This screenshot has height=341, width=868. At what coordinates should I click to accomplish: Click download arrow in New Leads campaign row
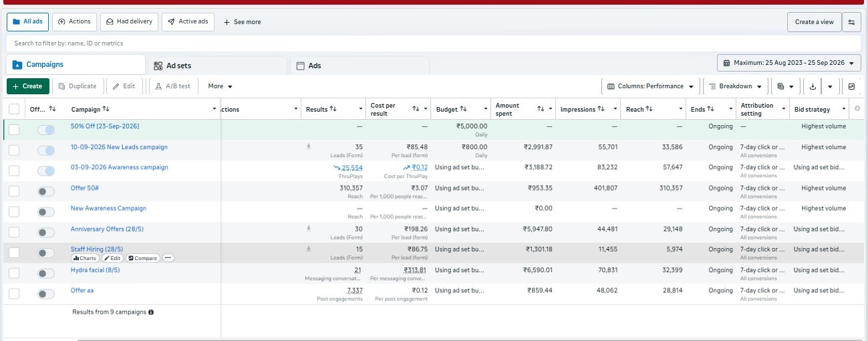[309, 146]
